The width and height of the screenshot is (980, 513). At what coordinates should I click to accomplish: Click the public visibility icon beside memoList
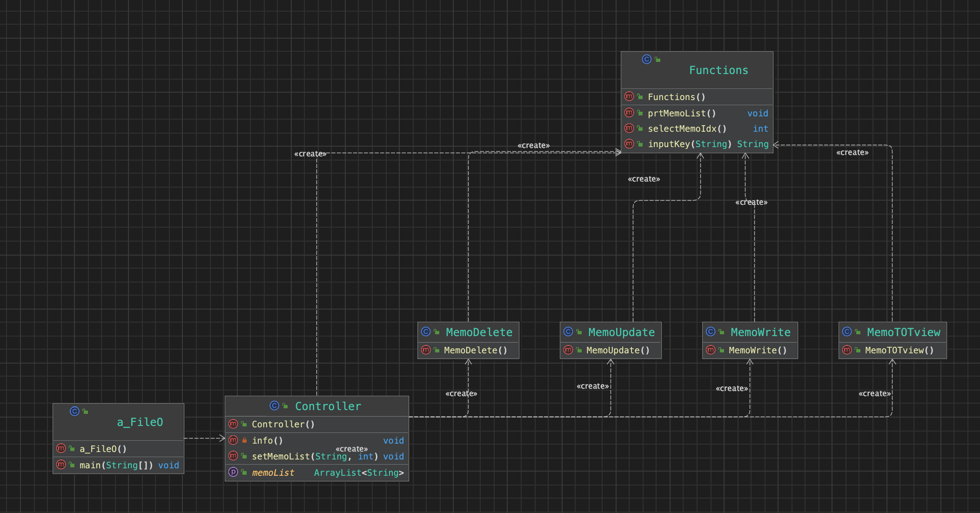tap(244, 472)
